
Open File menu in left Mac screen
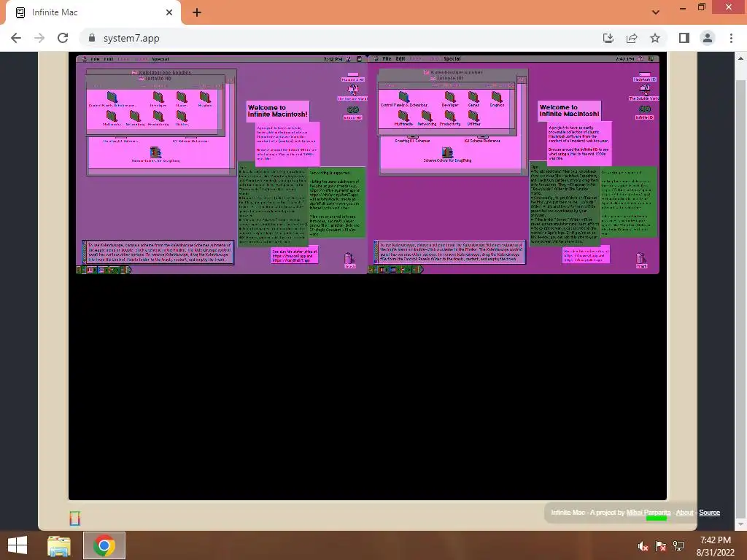(96, 59)
